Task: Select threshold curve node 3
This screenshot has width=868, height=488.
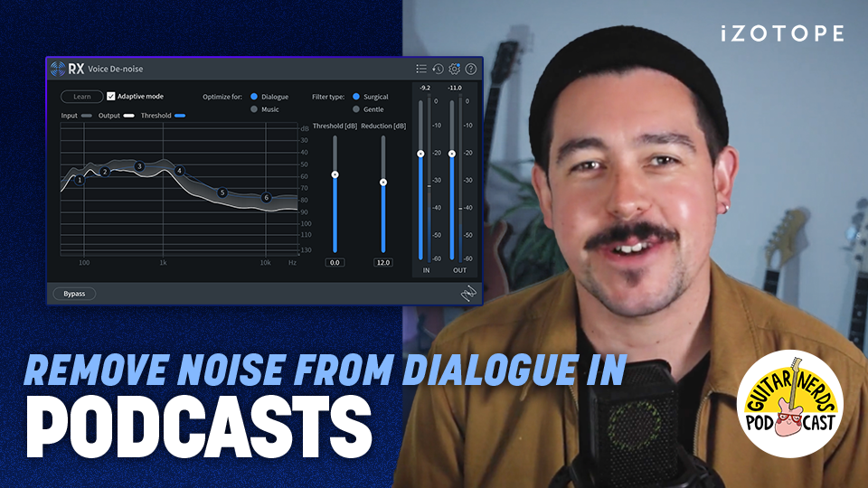Action: tap(139, 166)
